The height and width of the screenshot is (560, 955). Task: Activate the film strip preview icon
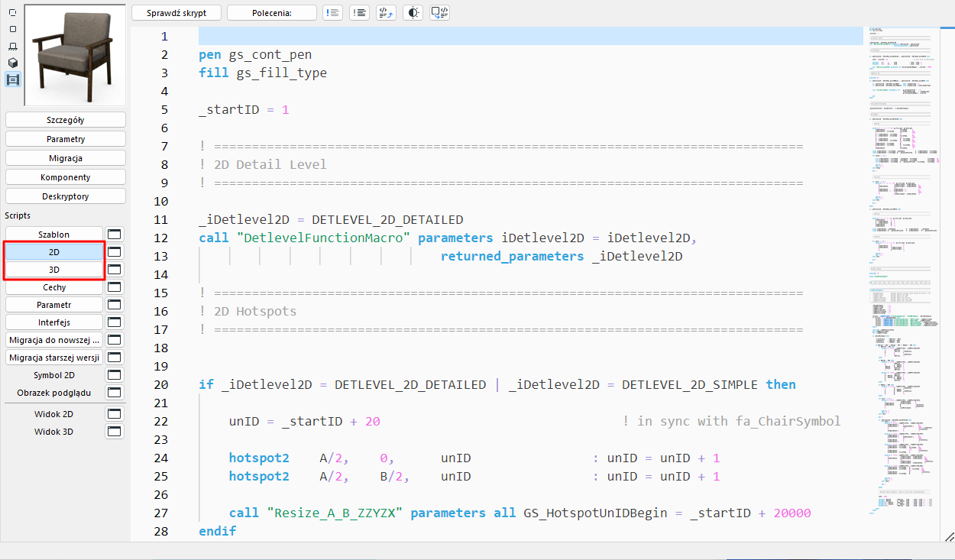click(x=12, y=79)
